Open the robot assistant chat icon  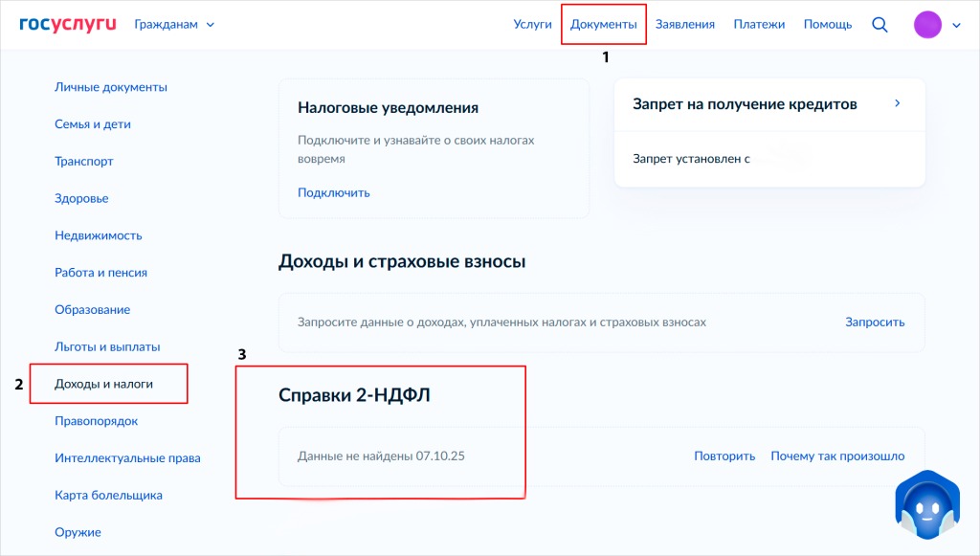click(926, 505)
